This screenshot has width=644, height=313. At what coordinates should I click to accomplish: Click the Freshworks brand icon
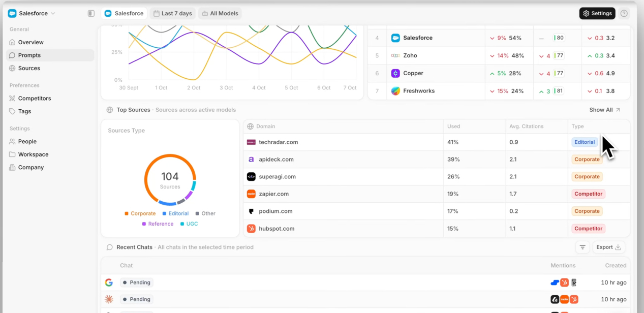[395, 91]
